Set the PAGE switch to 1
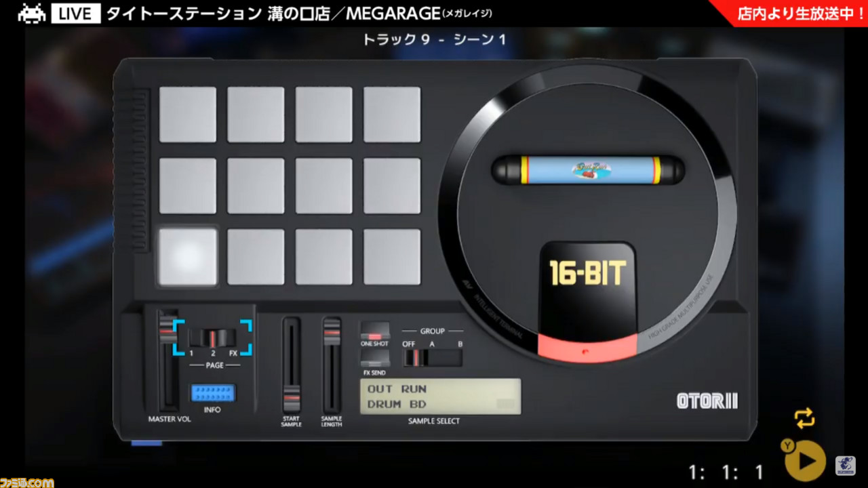 [x=191, y=354]
